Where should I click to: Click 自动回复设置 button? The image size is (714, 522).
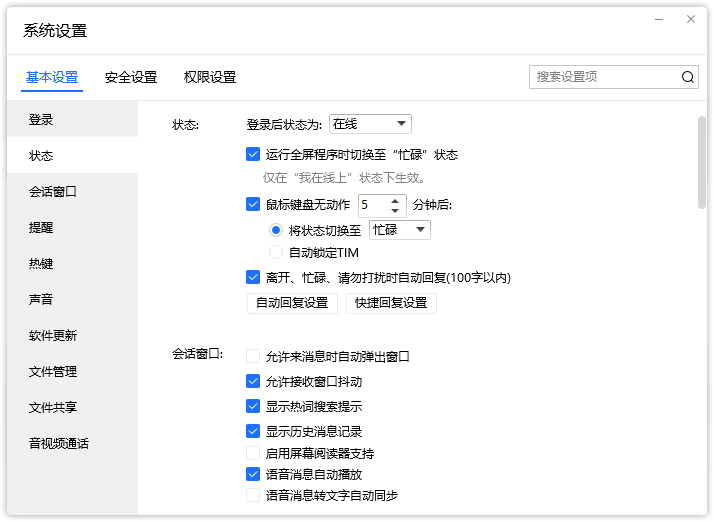(x=292, y=303)
